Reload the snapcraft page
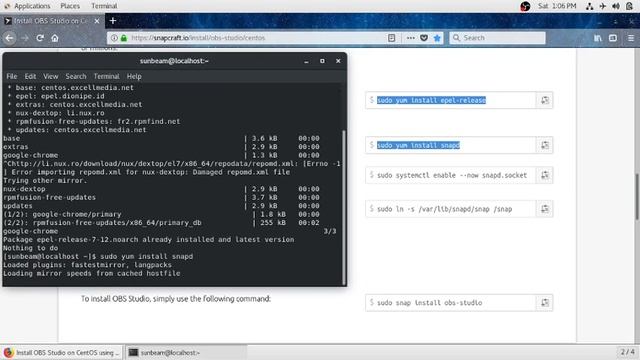 tap(40, 38)
